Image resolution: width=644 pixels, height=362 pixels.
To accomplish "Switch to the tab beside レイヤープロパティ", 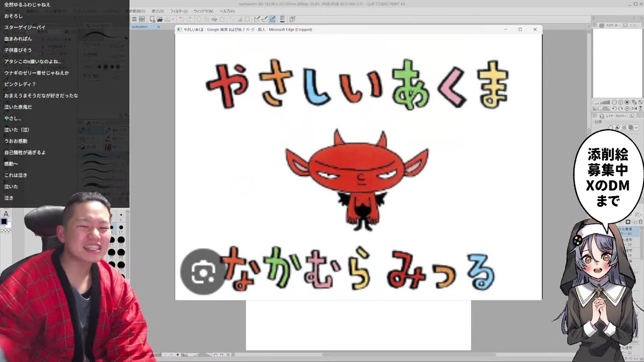I will pyautogui.click(x=632, y=116).
